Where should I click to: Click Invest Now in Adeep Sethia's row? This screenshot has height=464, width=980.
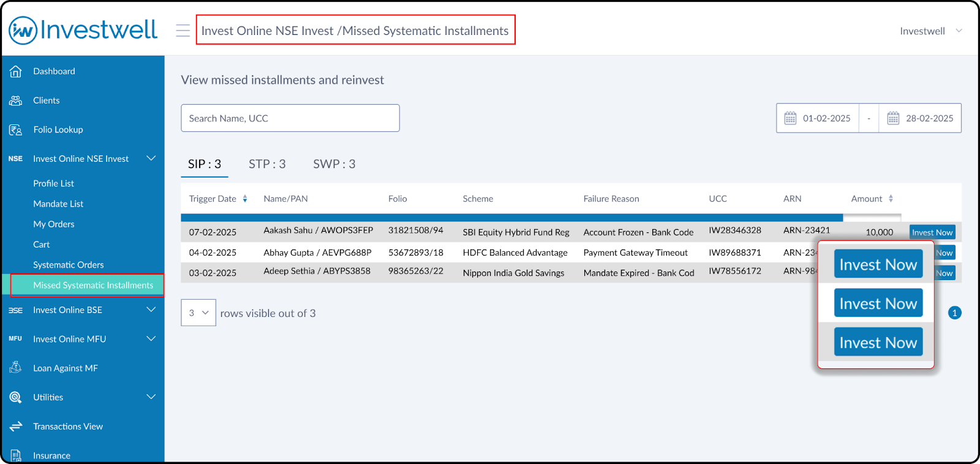[x=944, y=273]
